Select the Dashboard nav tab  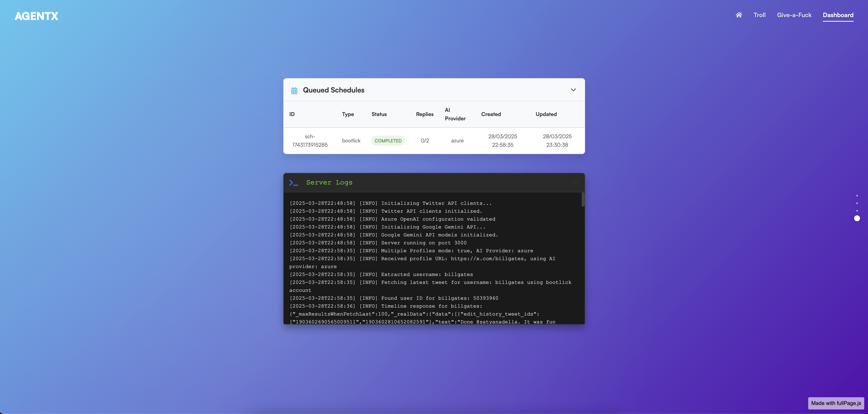pos(838,15)
